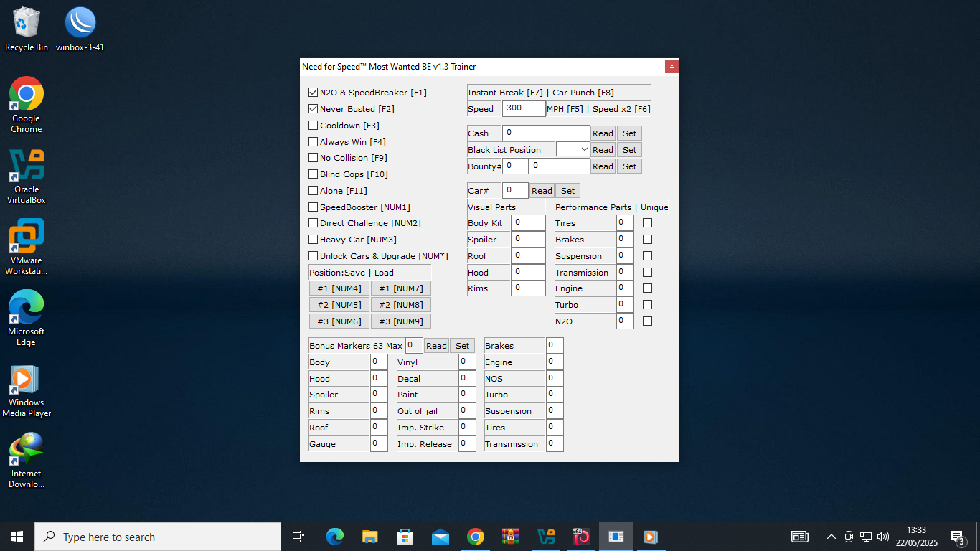Screen dimensions: 980x551
Task: Click the Windows search box
Action: pos(158,537)
